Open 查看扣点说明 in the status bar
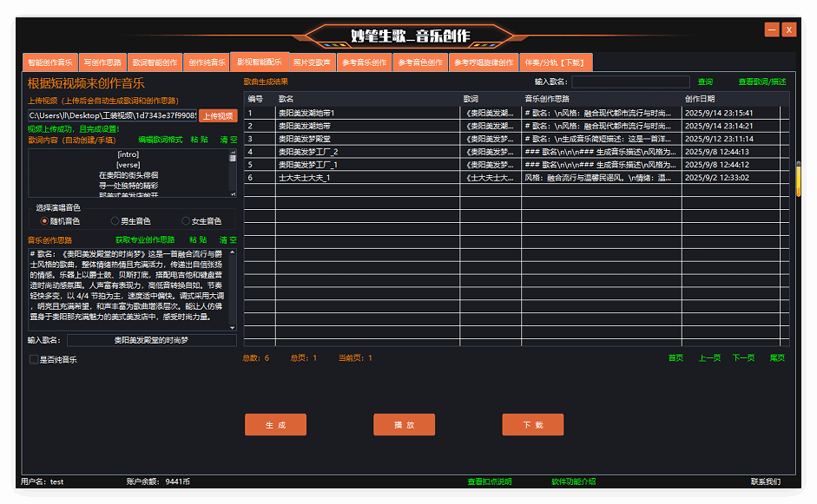Viewport: 817px width, 504px height. pyautogui.click(x=490, y=481)
